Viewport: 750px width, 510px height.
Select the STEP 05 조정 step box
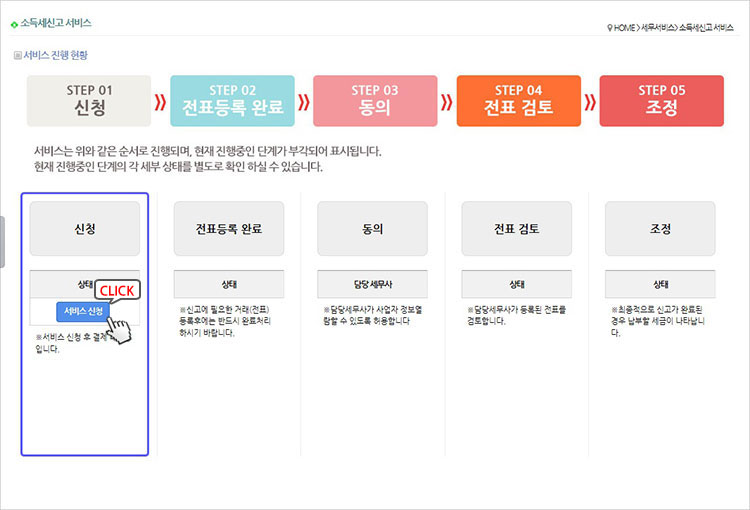(661, 101)
